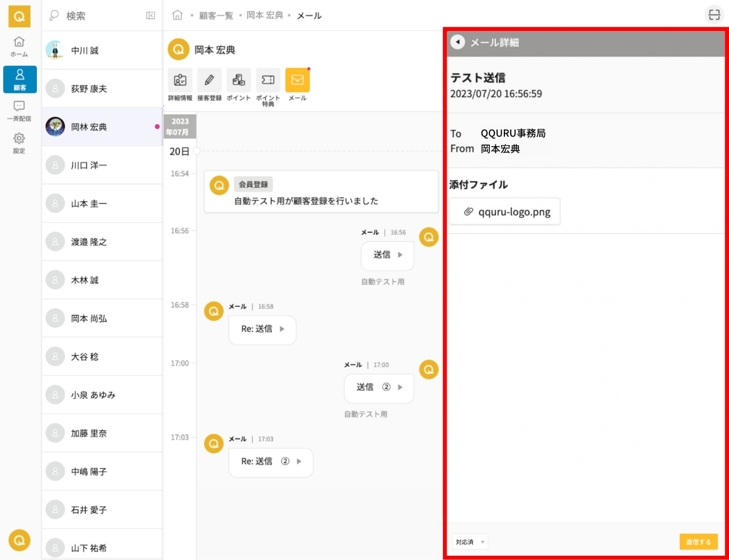Open 設定 gear icon in sidebar
This screenshot has height=560, width=729.
pos(19,143)
